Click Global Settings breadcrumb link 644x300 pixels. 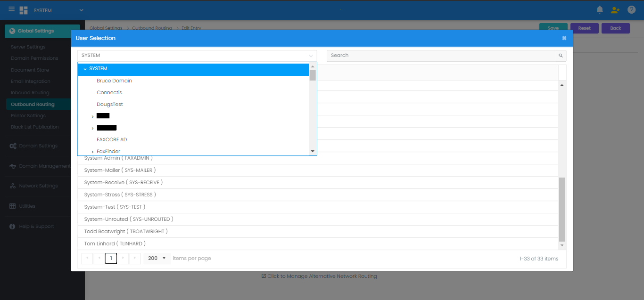click(106, 28)
